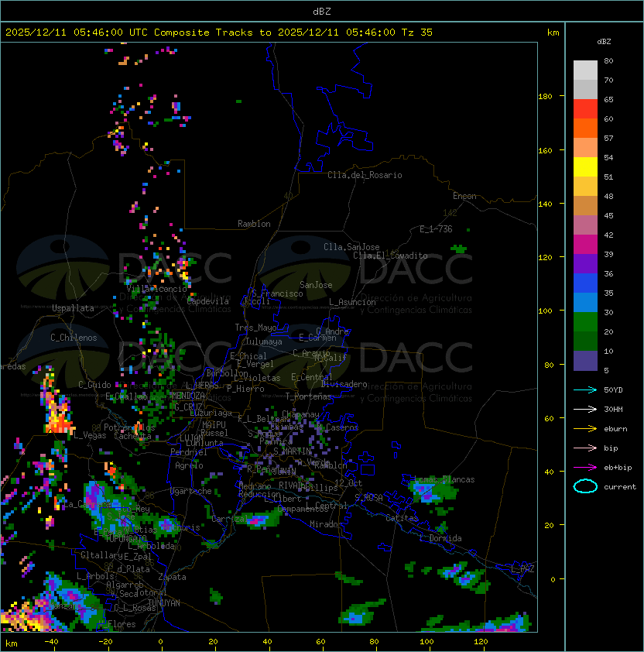Select the bright yellow swatch on dBZ scale
This screenshot has height=652, width=644.
pyautogui.click(x=585, y=167)
